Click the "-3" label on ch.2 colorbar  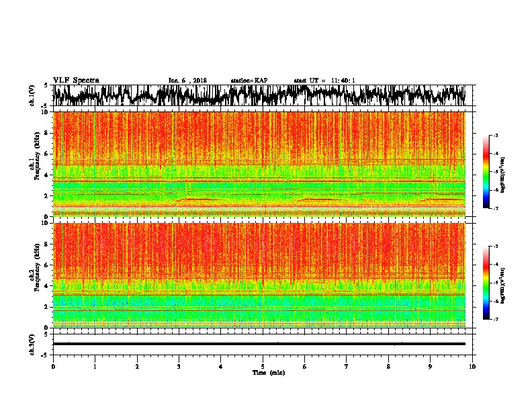pos(496,246)
